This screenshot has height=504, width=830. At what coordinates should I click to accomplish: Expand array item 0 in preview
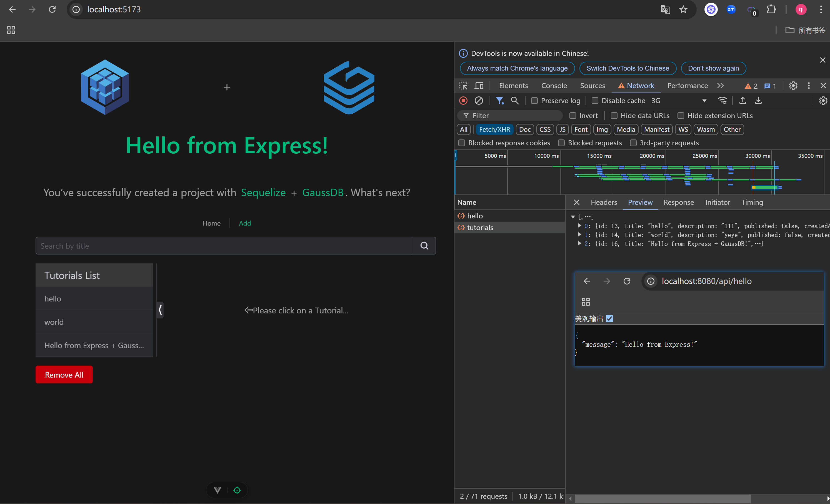coord(579,226)
